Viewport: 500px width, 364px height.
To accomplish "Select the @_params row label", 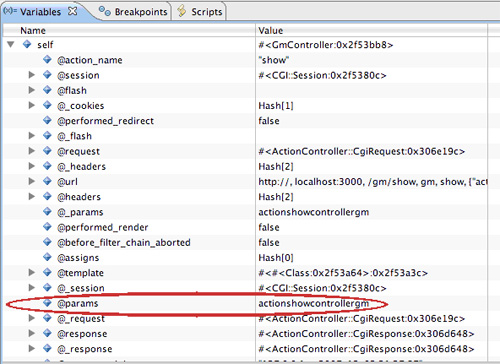I will [80, 212].
